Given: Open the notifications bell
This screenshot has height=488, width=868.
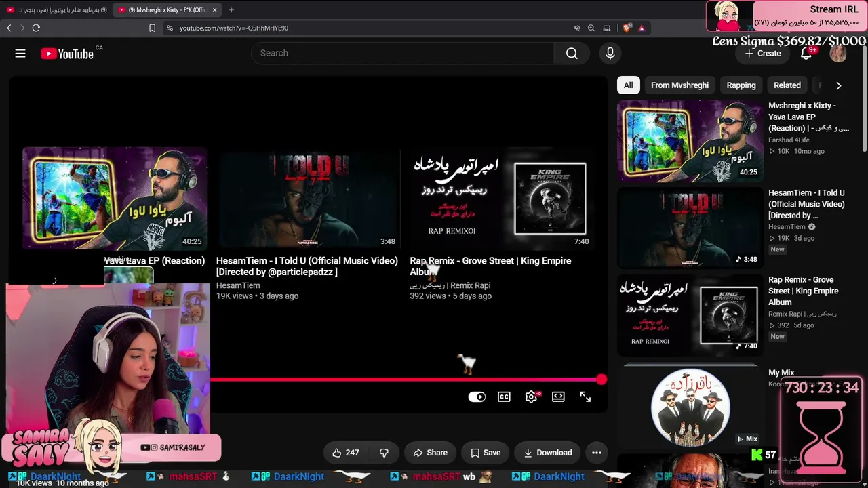Looking at the screenshot, I should 806,54.
